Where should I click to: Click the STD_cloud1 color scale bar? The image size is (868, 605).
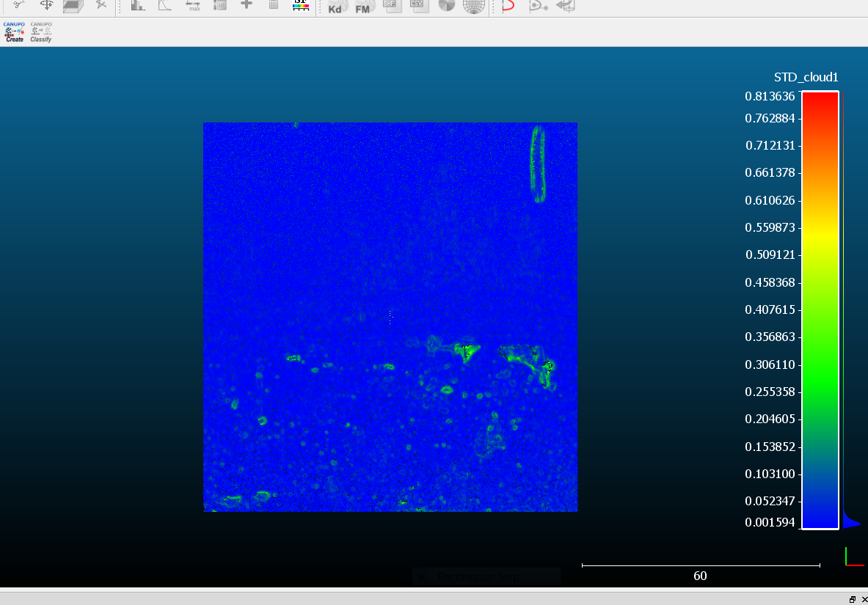click(820, 309)
